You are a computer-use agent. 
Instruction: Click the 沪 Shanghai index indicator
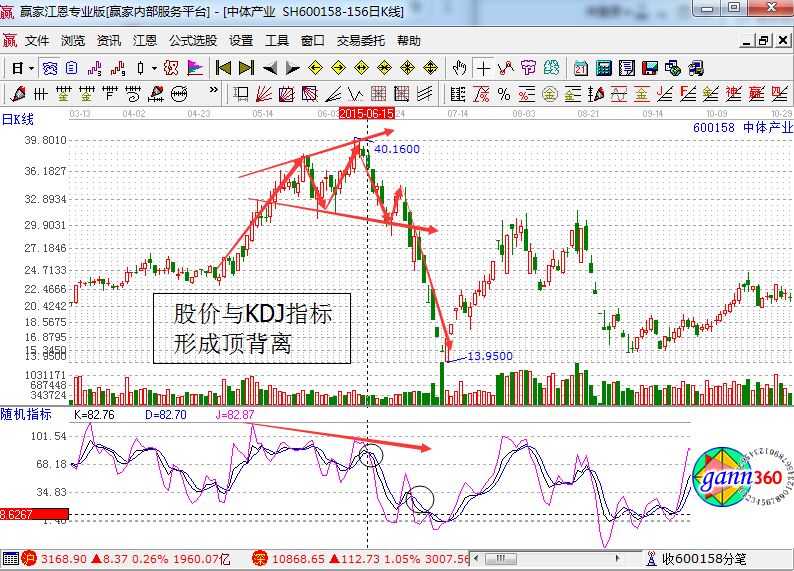(x=29, y=558)
